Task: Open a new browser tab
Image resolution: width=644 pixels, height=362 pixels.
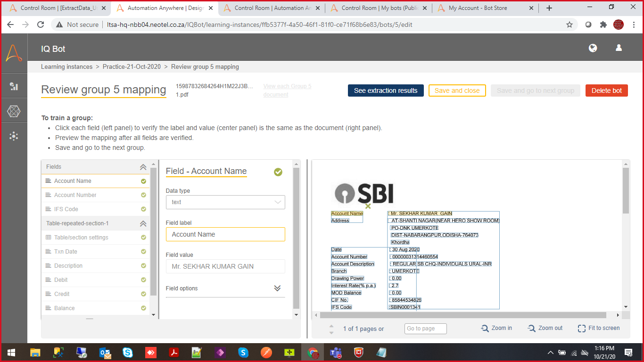Action: pos(549,8)
